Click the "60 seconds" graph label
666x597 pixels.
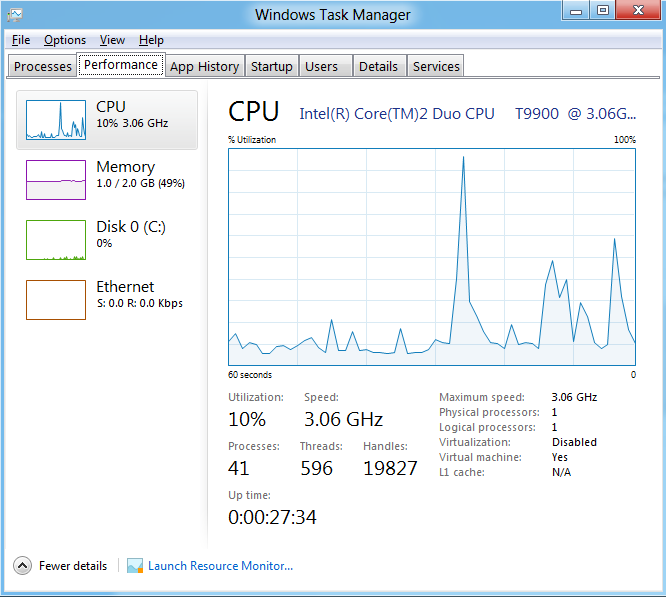point(250,375)
